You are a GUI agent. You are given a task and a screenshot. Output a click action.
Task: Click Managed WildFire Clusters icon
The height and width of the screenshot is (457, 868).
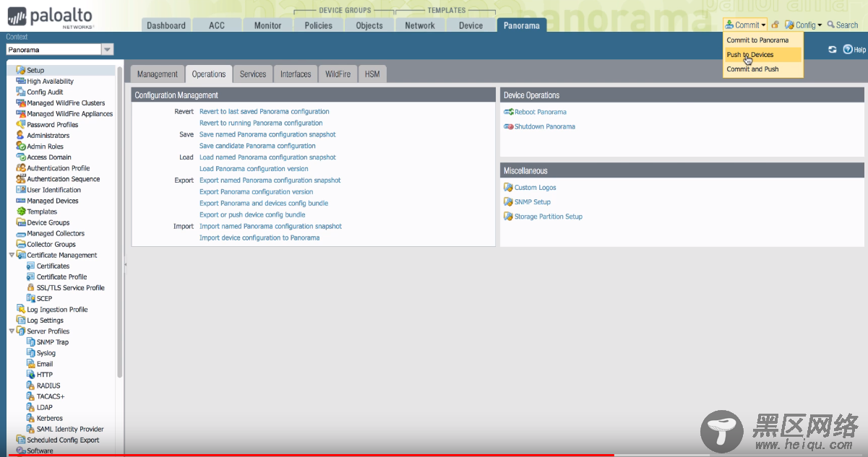(21, 103)
